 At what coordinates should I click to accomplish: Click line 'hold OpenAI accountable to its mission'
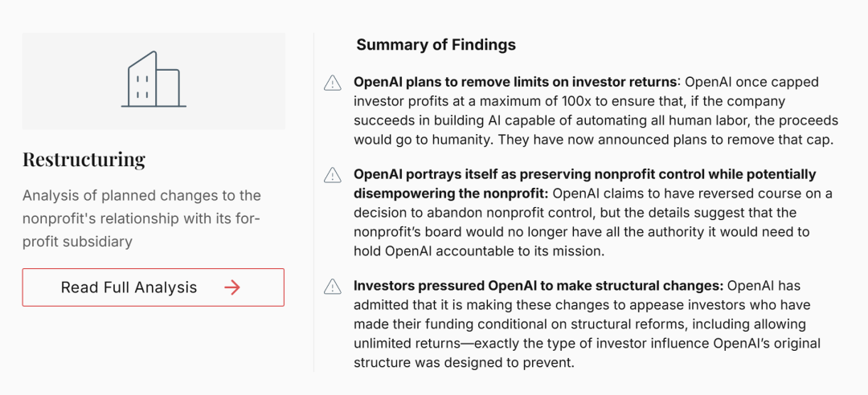[478, 250]
